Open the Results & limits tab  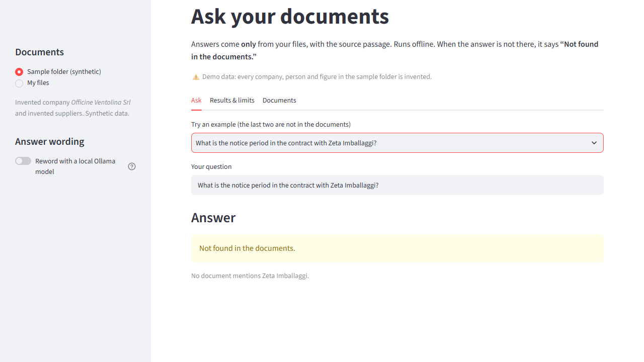232,100
